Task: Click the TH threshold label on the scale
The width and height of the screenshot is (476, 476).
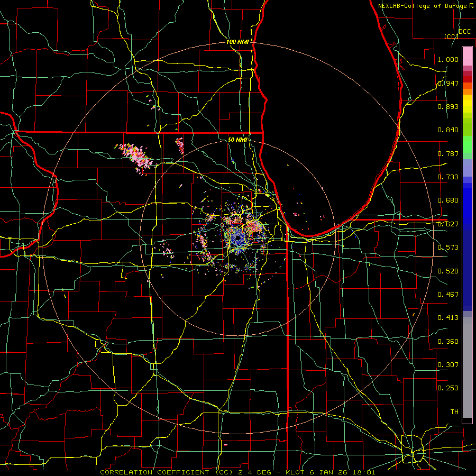Action: 454,412
